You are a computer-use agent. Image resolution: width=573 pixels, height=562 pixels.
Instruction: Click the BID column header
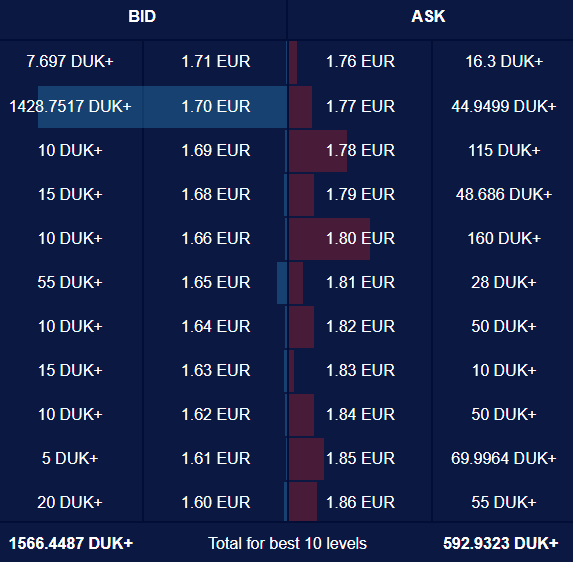click(x=142, y=16)
